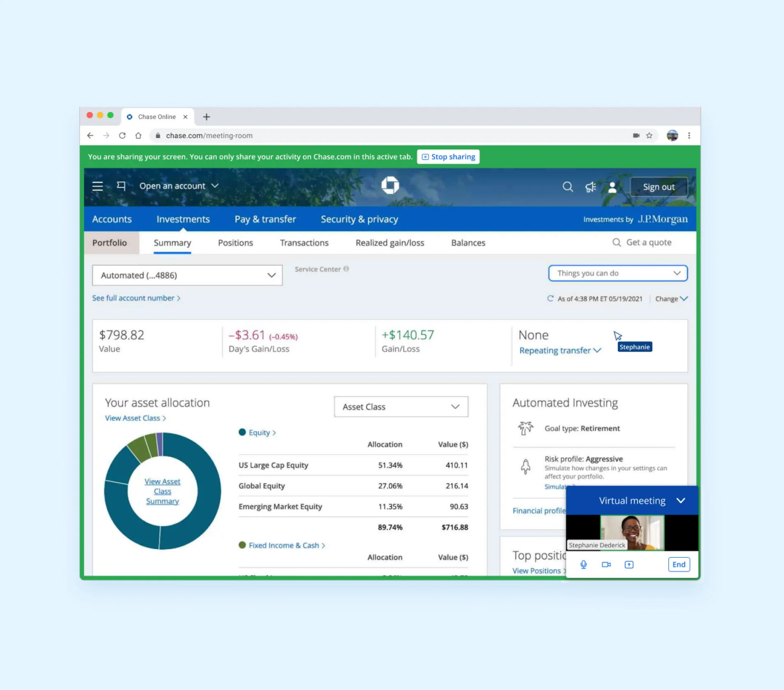Switch to the Transactions tab
The height and width of the screenshot is (690, 784).
(x=304, y=243)
